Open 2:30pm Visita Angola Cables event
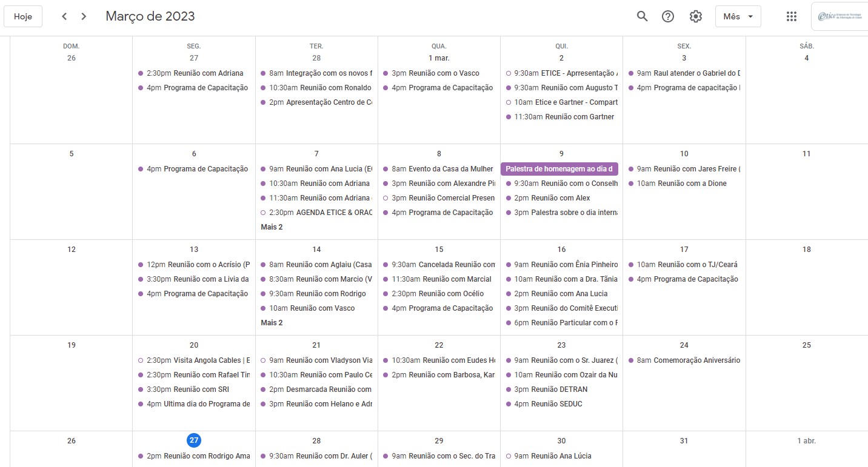Viewport: 868px width, 467px height. click(194, 360)
